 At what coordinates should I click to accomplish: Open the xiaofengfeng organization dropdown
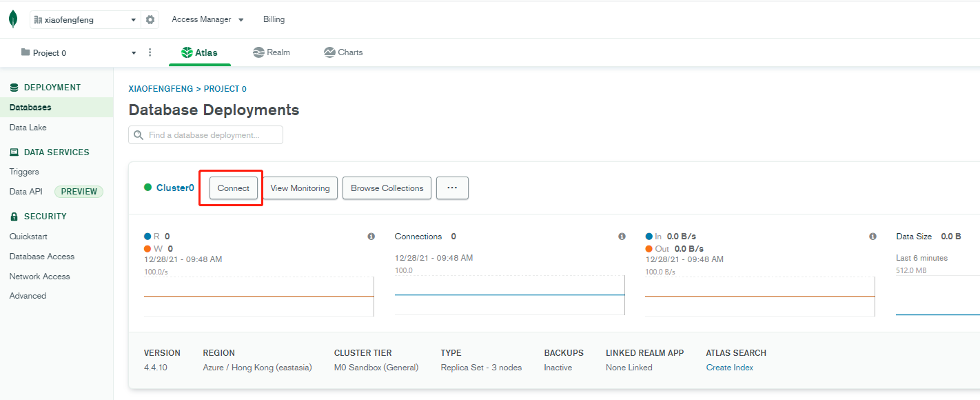click(85, 20)
